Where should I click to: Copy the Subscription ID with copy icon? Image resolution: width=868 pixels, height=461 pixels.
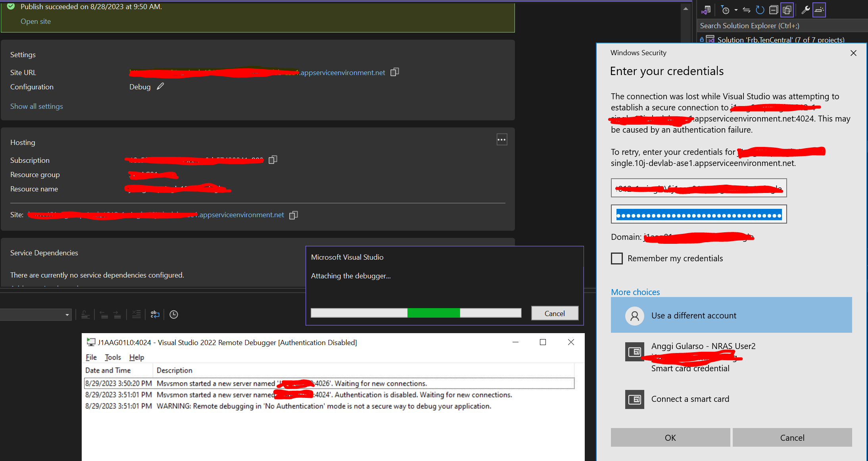tap(273, 160)
